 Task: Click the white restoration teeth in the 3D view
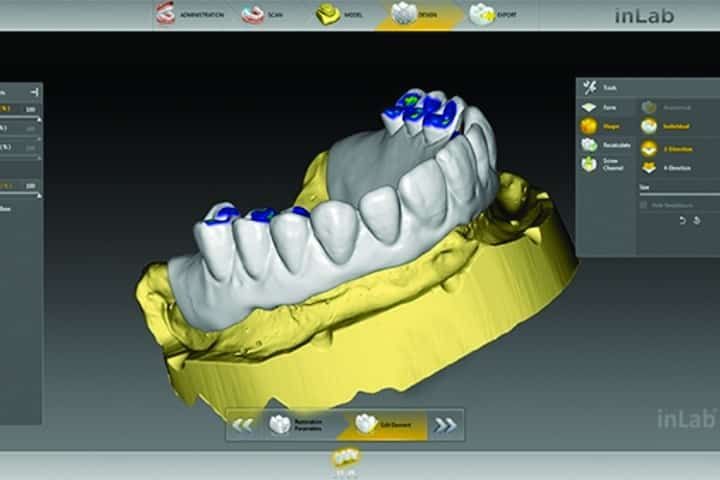tap(335, 230)
